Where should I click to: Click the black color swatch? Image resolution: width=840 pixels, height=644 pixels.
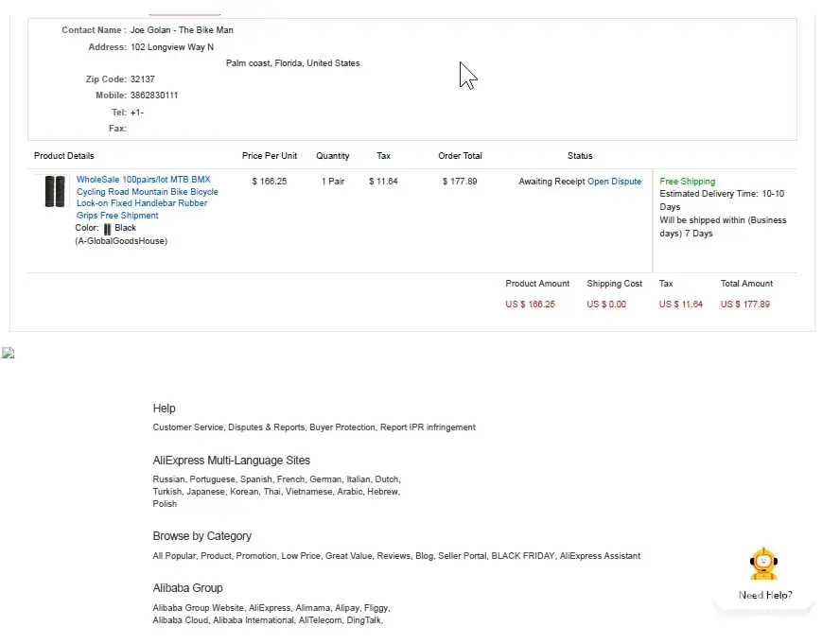point(108,228)
